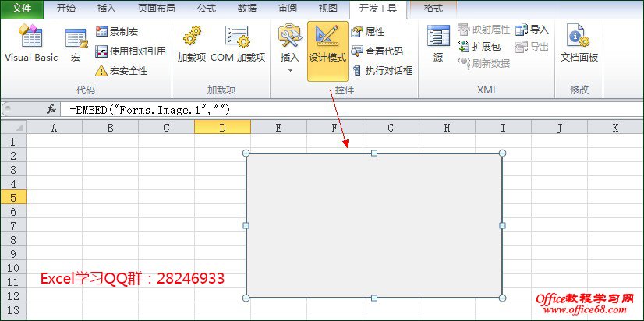Click 刷新数据 refresh data
The height and width of the screenshot is (321, 644).
pyautogui.click(x=484, y=63)
